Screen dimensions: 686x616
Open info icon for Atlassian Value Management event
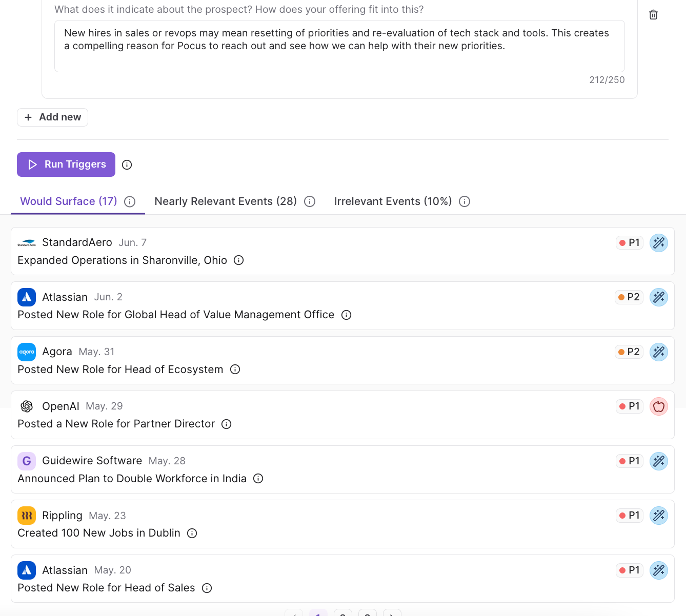tap(347, 315)
